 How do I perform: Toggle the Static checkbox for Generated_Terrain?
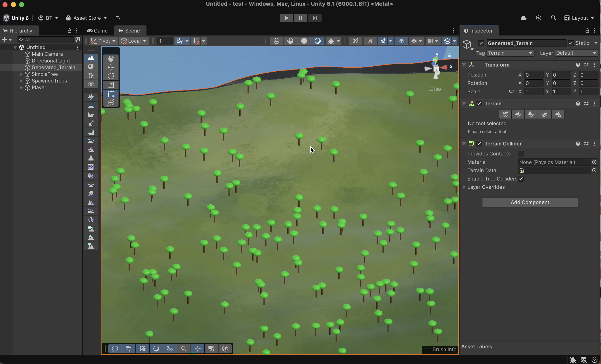[571, 43]
